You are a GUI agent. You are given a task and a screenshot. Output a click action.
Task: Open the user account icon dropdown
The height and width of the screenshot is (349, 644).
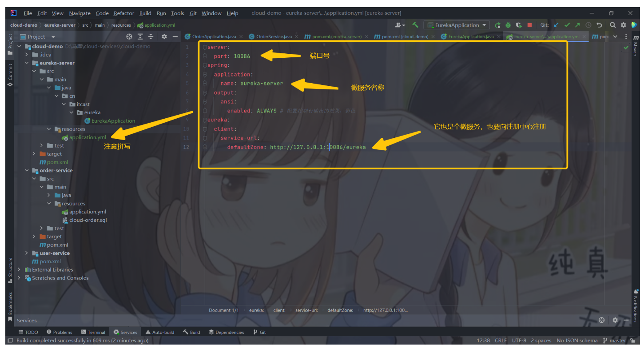pyautogui.click(x=400, y=25)
